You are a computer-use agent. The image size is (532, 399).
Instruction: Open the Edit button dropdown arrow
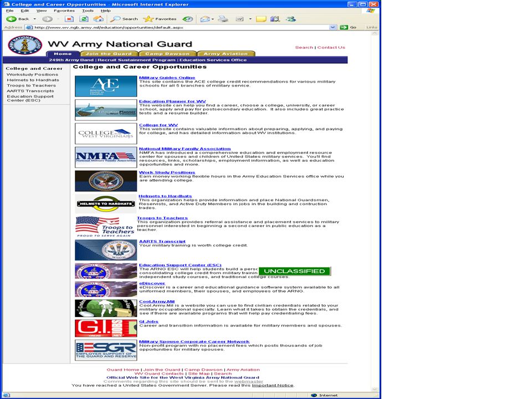[x=250, y=19]
